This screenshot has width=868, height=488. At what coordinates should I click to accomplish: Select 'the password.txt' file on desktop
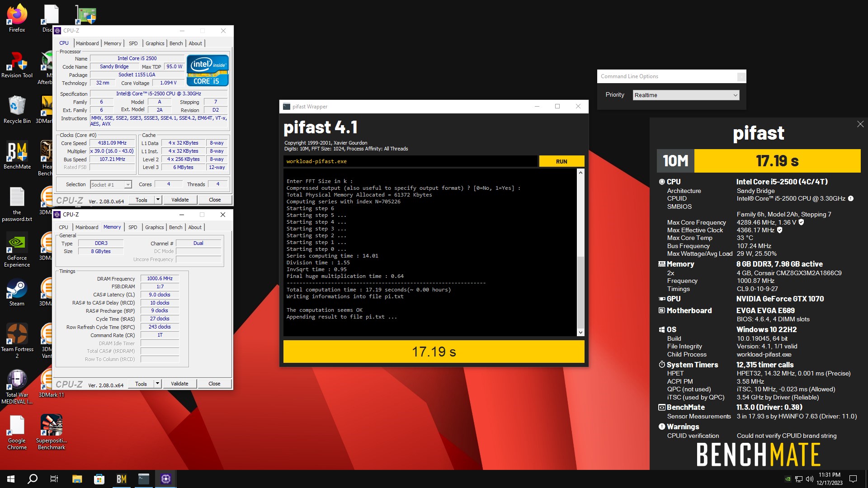pyautogui.click(x=17, y=204)
